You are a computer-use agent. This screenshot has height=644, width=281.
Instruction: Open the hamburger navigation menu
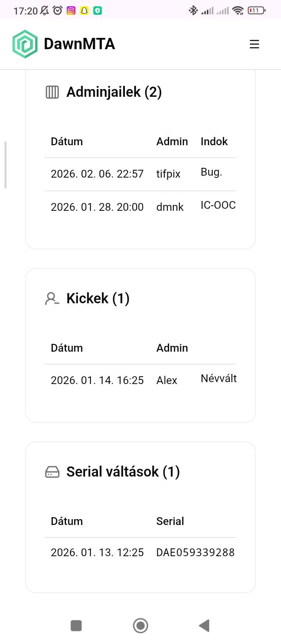pos(254,44)
